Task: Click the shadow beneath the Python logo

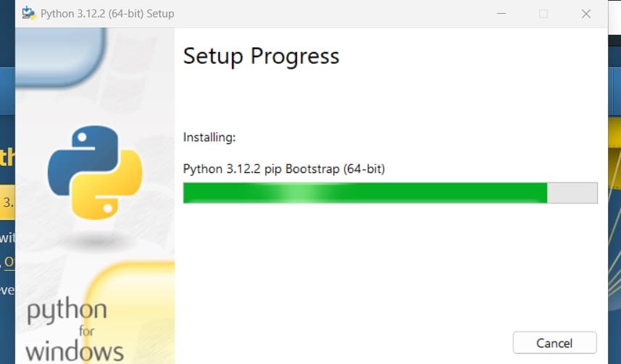Action: tap(95, 240)
